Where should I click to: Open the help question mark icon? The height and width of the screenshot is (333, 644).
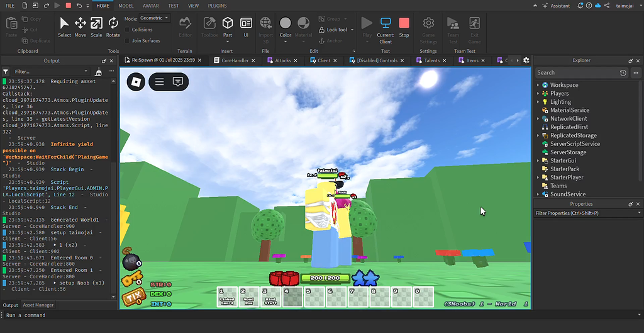tap(589, 6)
